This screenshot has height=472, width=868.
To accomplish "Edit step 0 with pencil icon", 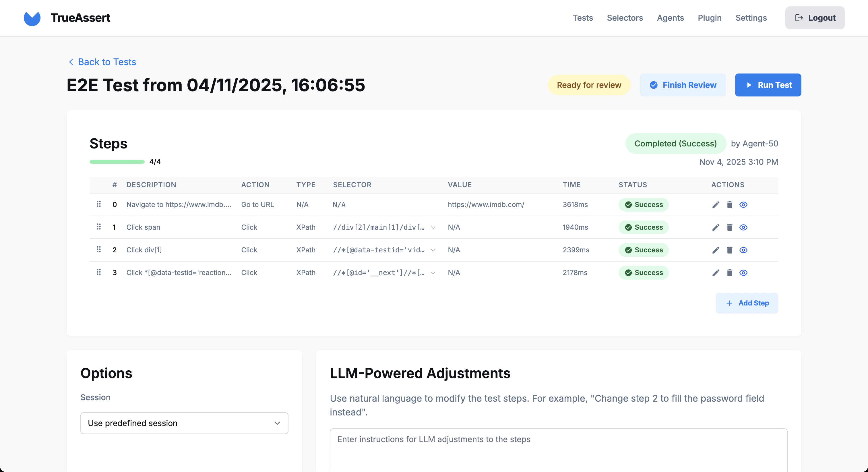I will (716, 205).
